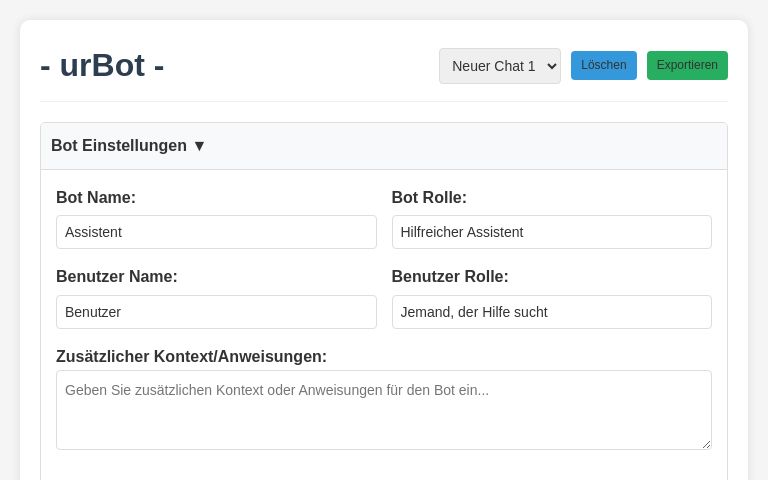Click the chat selector's dropdown arrow
Image resolution: width=768 pixels, height=480 pixels.
[549, 66]
